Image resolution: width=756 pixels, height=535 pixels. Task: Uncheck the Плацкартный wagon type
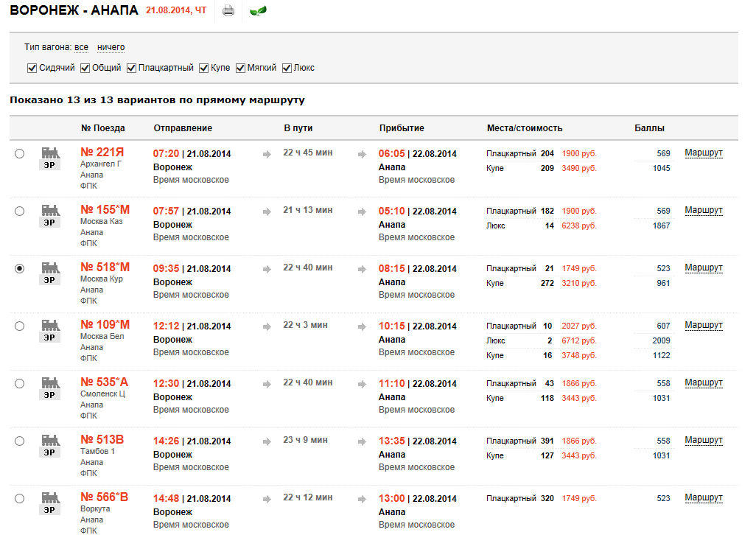pyautogui.click(x=131, y=68)
